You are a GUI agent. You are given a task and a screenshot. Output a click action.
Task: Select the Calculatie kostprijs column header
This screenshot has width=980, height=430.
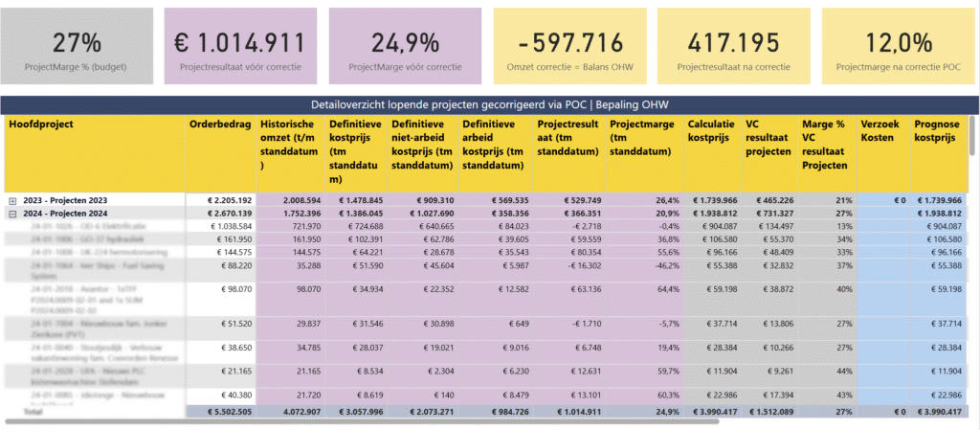click(710, 131)
